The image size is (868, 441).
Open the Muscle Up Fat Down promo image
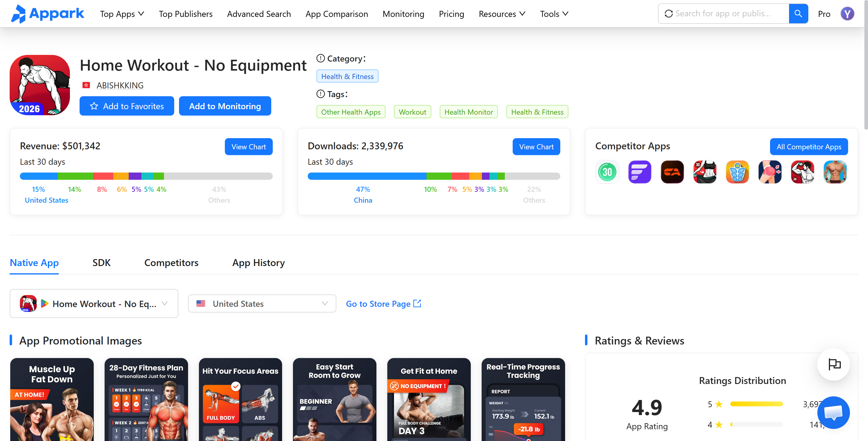[52, 400]
